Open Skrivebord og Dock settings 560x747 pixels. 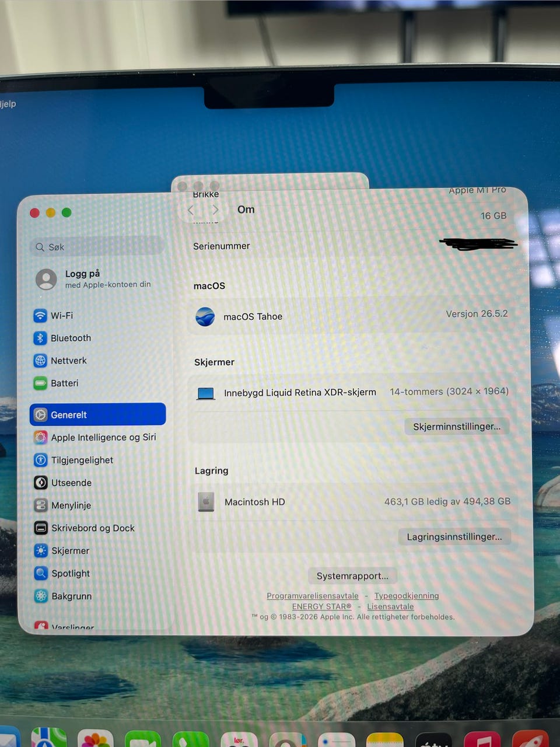click(84, 528)
